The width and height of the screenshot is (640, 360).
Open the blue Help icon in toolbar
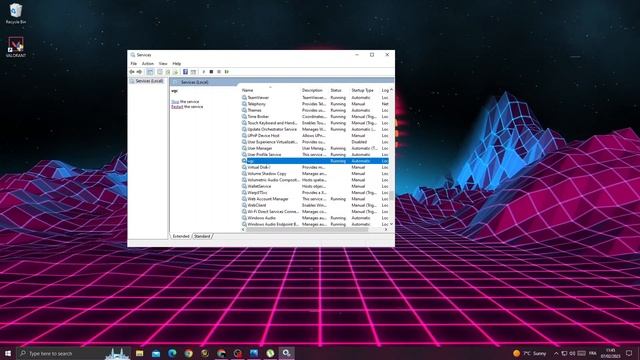pos(185,72)
